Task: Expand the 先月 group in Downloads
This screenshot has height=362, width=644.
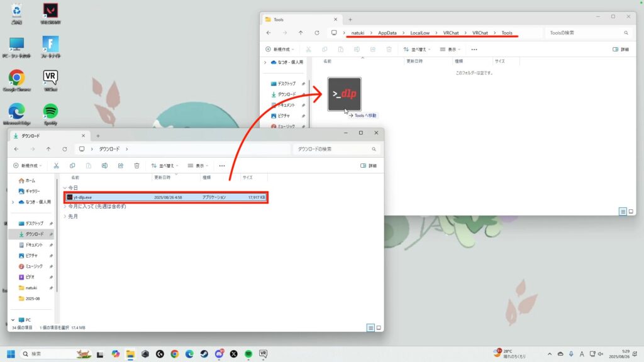Action: 65,216
